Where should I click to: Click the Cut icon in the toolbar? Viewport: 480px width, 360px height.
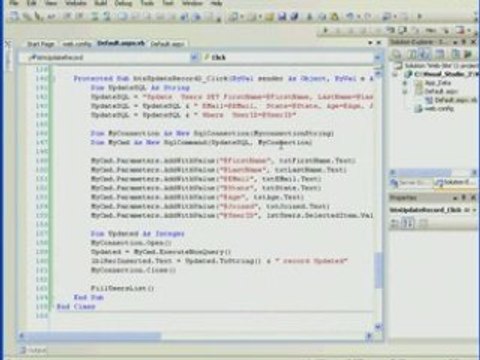click(x=309, y=16)
